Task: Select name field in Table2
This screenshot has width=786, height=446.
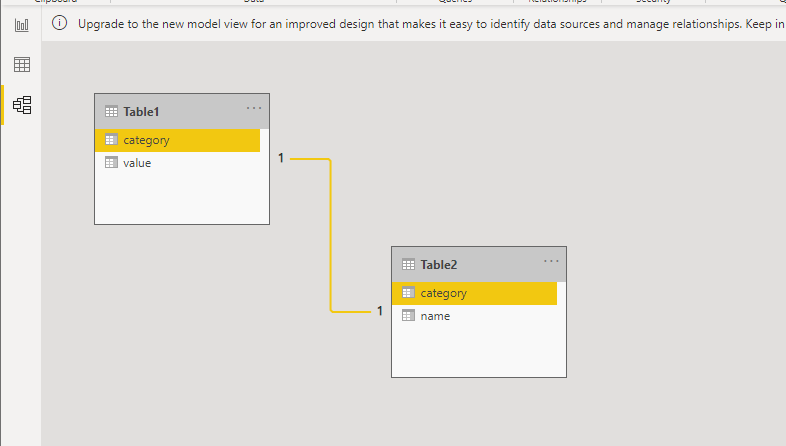Action: coord(474,316)
